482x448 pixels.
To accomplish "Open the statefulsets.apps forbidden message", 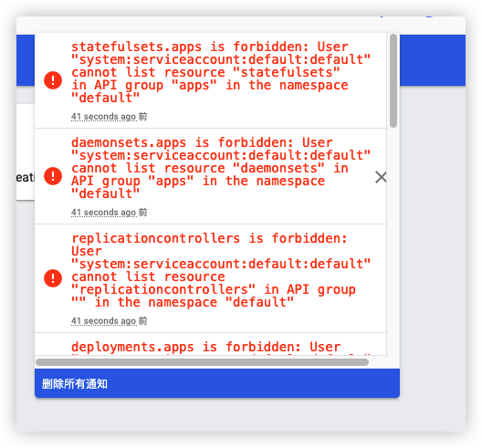I will coord(221,72).
